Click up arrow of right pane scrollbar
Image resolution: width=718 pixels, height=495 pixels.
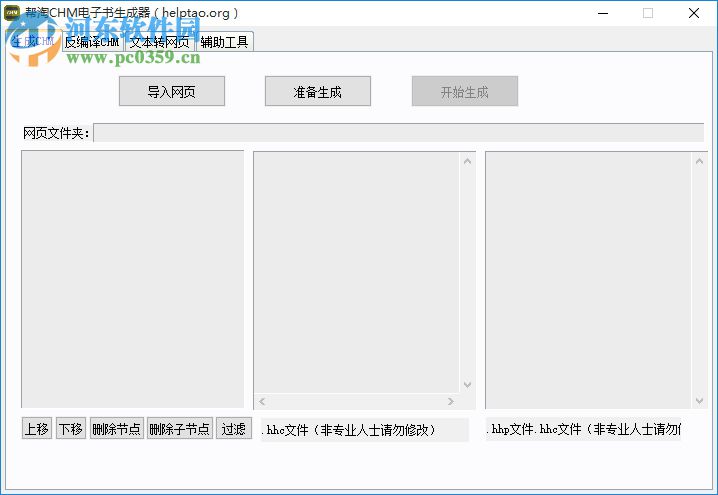pyautogui.click(x=699, y=161)
